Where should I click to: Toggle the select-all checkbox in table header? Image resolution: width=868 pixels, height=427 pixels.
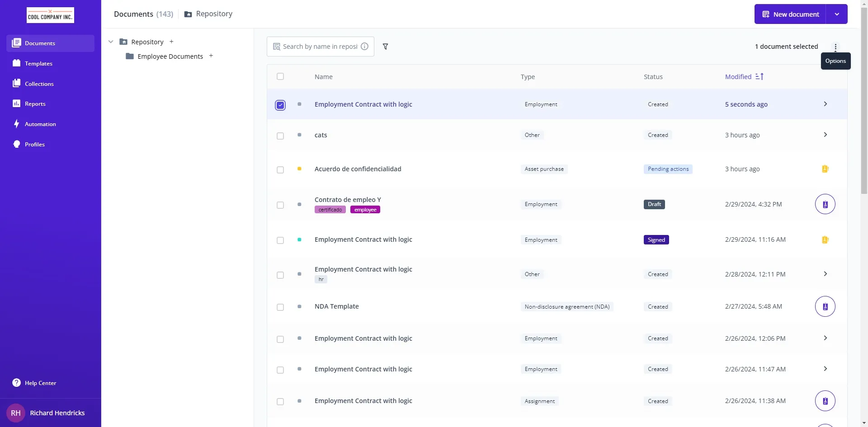click(280, 77)
